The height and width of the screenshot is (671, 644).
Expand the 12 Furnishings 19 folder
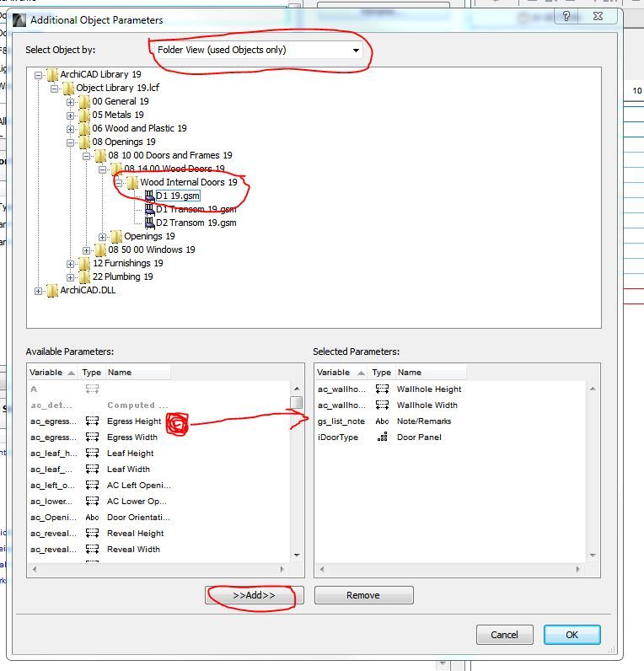coord(70,264)
